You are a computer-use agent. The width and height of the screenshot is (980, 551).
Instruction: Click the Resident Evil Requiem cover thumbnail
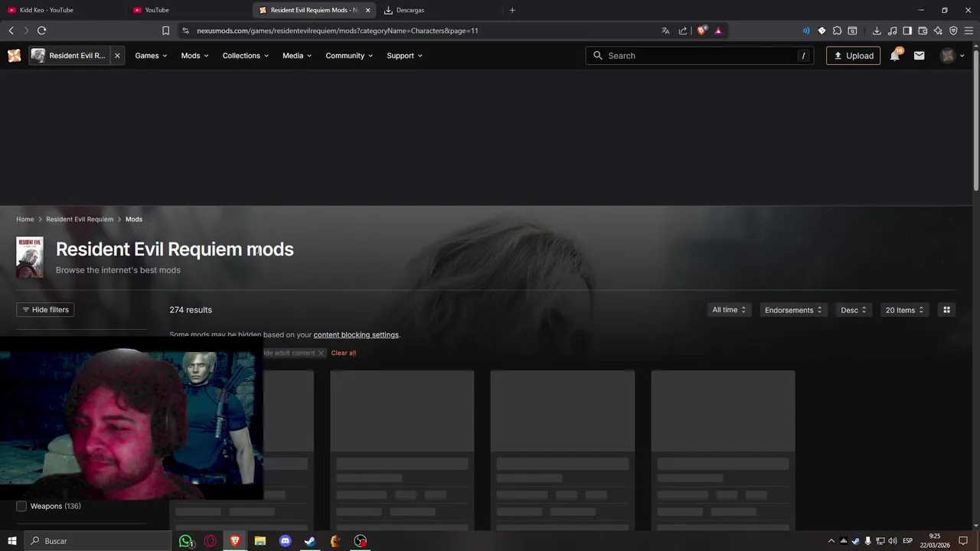pos(30,257)
